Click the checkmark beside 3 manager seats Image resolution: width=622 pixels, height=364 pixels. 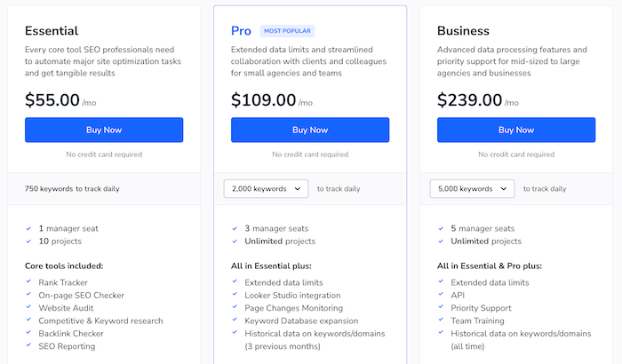click(235, 228)
